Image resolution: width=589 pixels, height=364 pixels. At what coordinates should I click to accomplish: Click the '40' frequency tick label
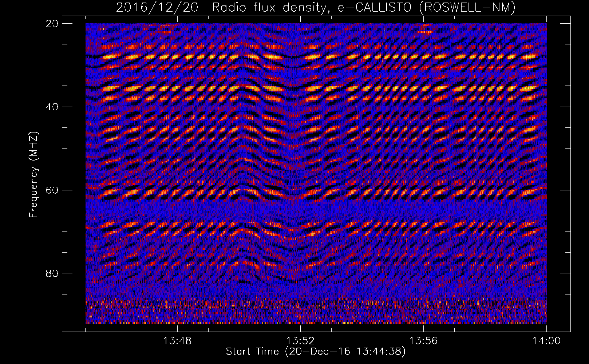[52, 107]
